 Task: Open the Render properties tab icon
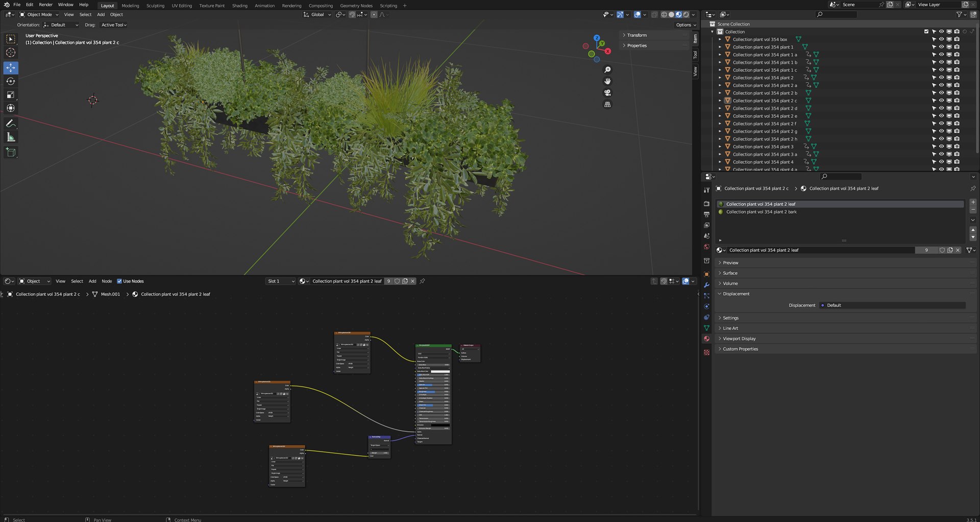click(706, 203)
